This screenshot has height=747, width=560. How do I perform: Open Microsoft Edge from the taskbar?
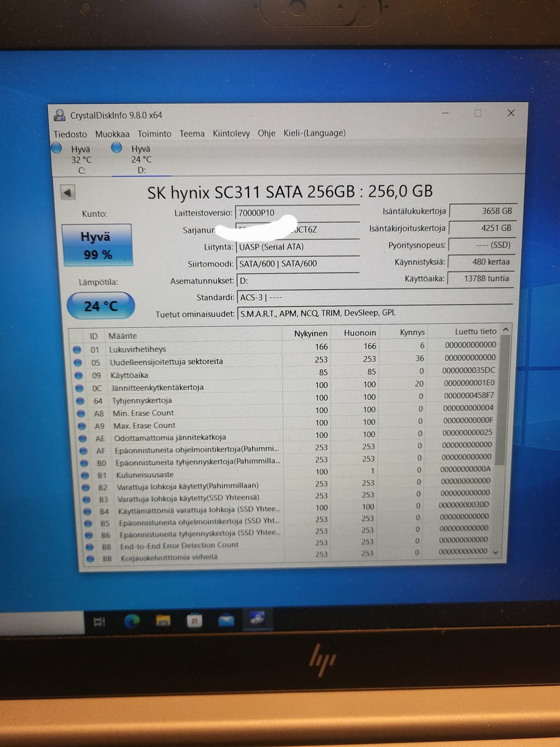pos(132,621)
